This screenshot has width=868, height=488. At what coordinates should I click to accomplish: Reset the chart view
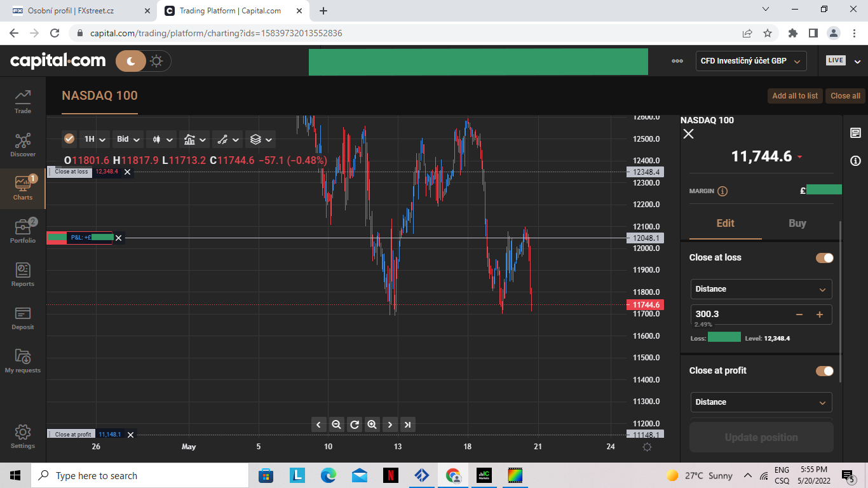(355, 424)
